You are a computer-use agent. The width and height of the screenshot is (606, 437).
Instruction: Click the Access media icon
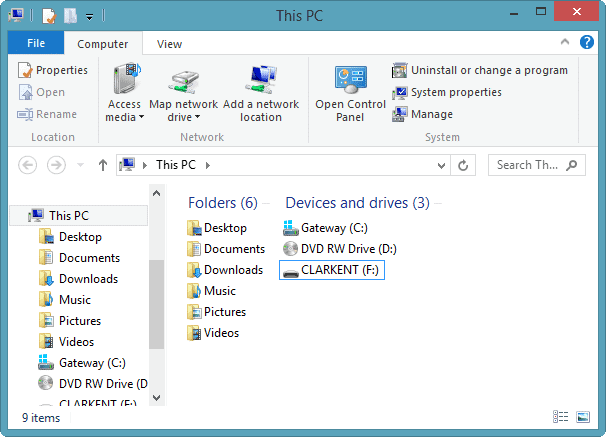pyautogui.click(x=126, y=79)
